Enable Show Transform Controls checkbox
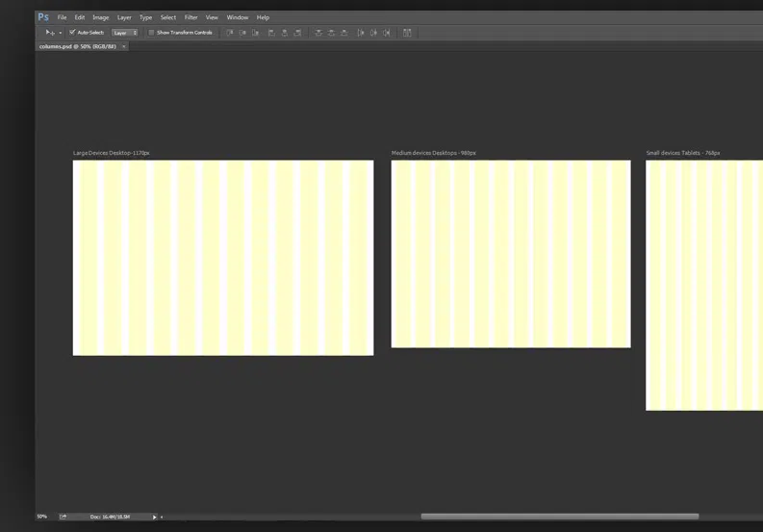 tap(151, 33)
